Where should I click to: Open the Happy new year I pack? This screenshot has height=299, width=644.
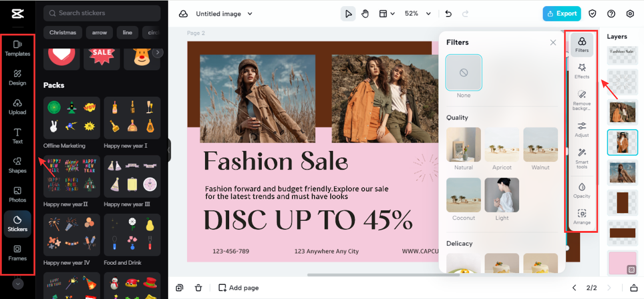[132, 118]
